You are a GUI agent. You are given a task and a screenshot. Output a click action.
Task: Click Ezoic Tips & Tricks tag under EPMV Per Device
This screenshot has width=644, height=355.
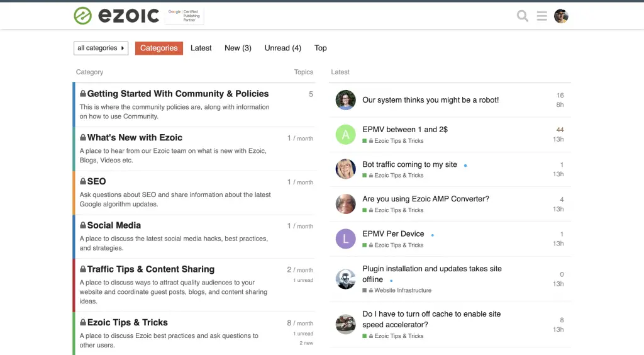(x=393, y=245)
